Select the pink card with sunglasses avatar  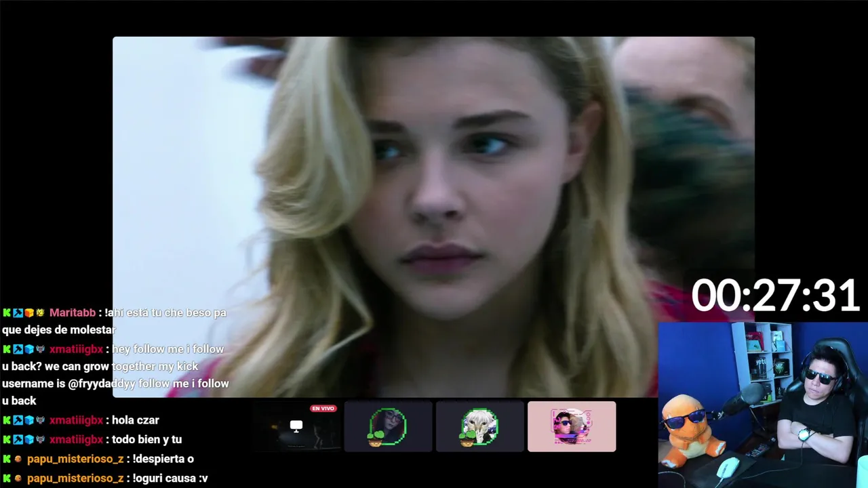(x=572, y=426)
